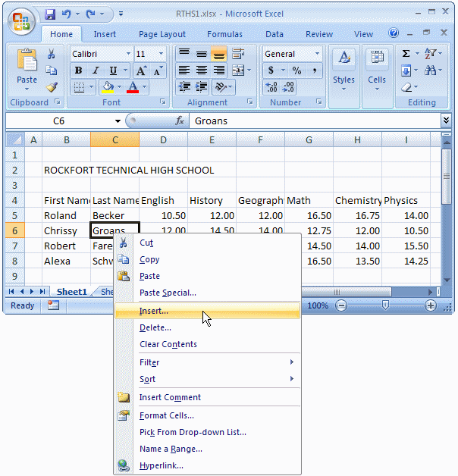Click the Fill down icon in Editing
This screenshot has height=476, width=458.
(406, 70)
